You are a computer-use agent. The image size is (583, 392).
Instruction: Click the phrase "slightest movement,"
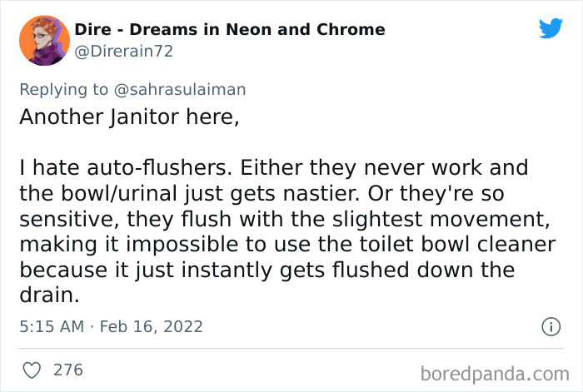(441, 219)
